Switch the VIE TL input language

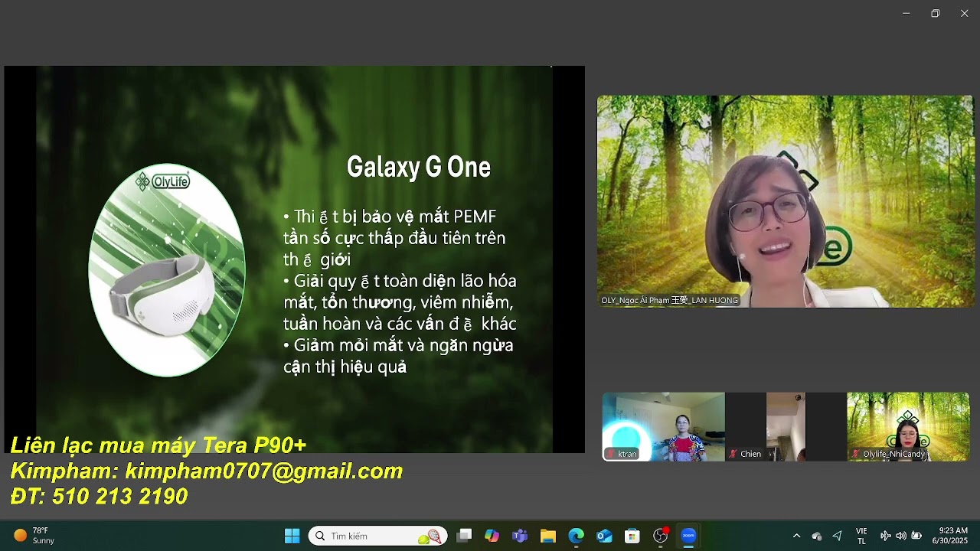point(861,536)
